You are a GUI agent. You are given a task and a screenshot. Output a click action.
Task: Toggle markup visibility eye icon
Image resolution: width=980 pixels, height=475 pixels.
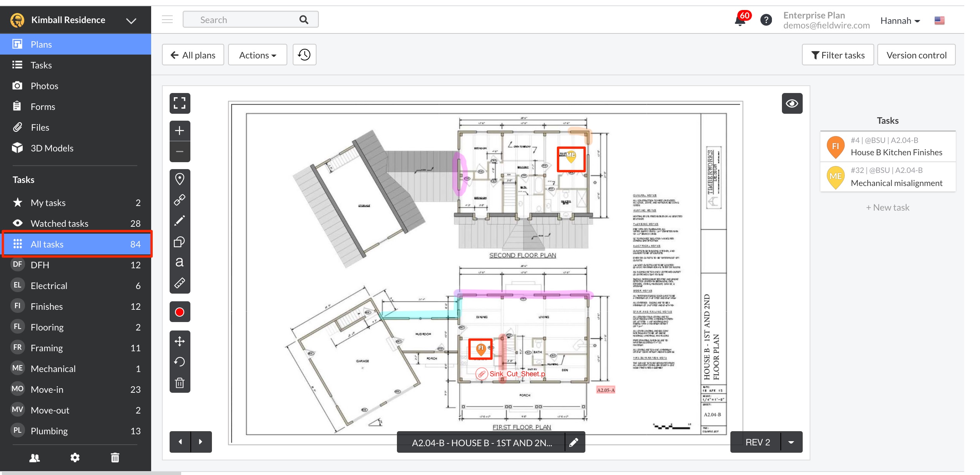point(792,103)
